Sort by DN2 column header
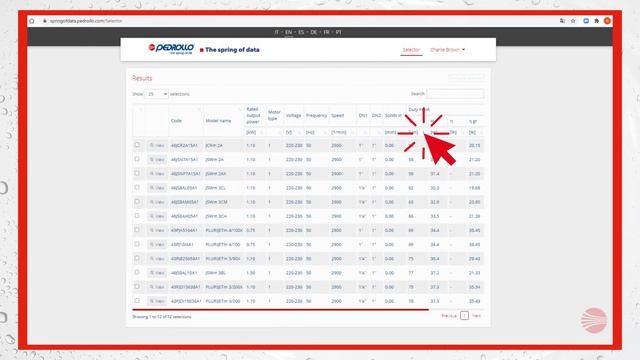Viewport: 640px width, 360px height. (x=376, y=116)
